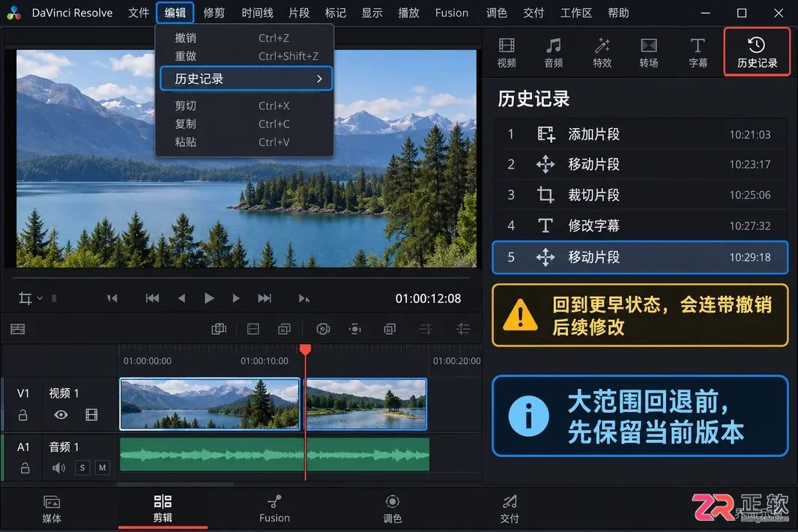Click the V1 filmstrip thumbnail icon
This screenshot has height=532, width=798.
(91, 415)
